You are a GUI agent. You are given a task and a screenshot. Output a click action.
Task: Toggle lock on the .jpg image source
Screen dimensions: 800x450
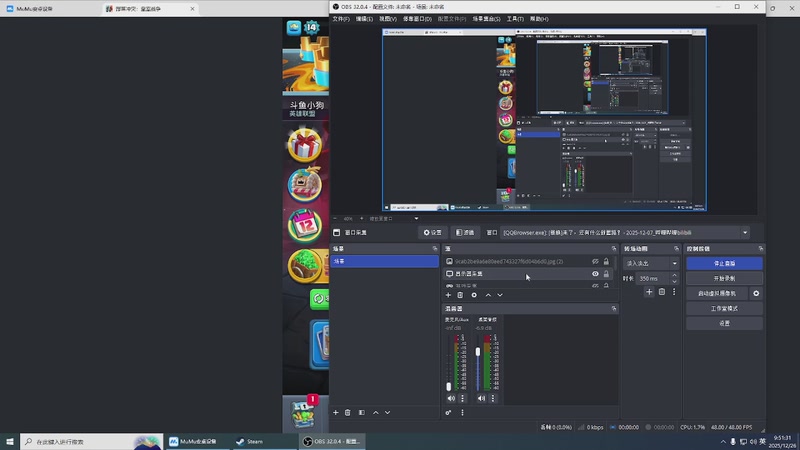click(606, 261)
